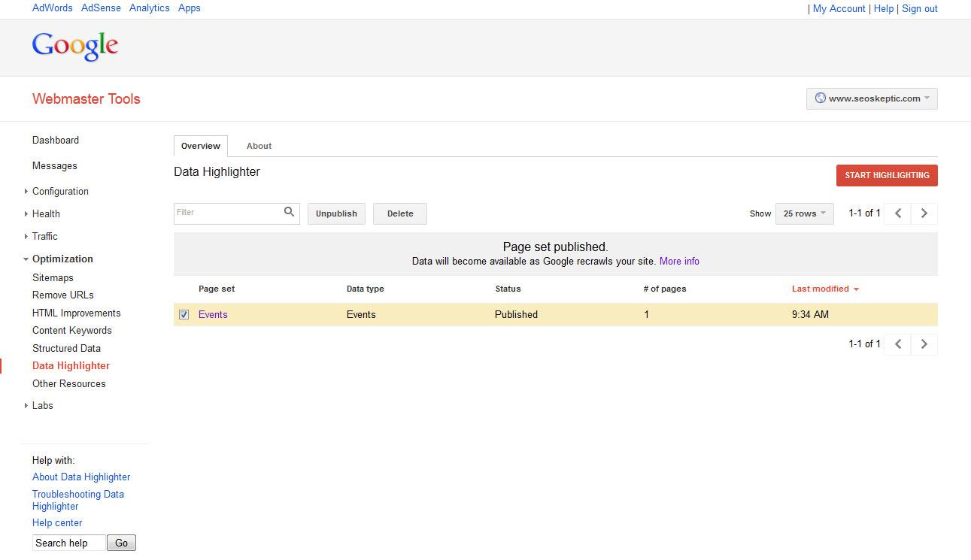Screen dimensions: 971x560
Task: Click the bottom next page arrow
Action: pyautogui.click(x=924, y=344)
